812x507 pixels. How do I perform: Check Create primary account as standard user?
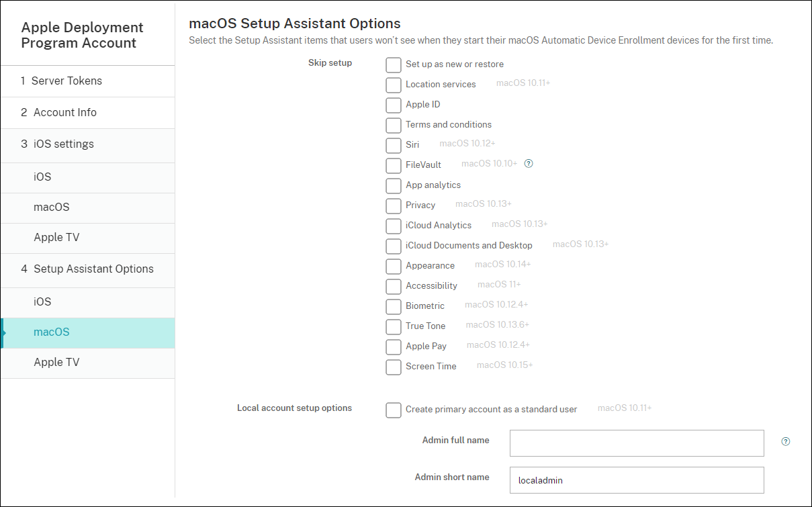(x=394, y=410)
